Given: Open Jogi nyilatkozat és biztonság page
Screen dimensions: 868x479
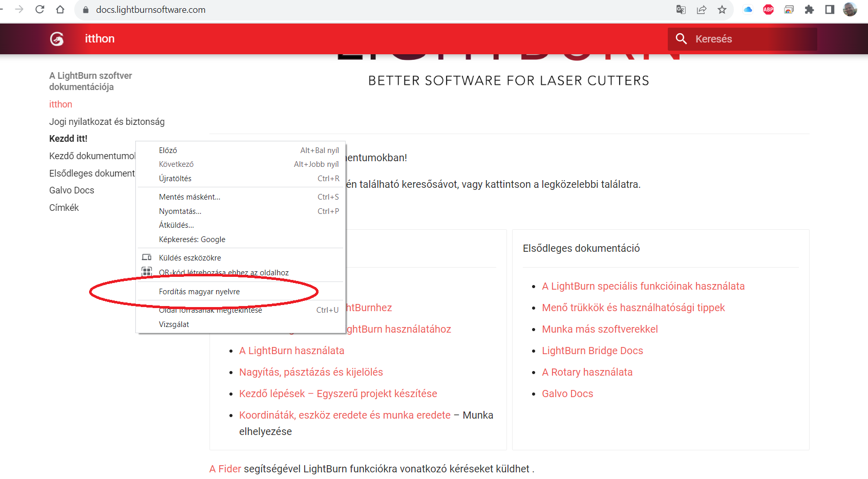Looking at the screenshot, I should pos(107,122).
